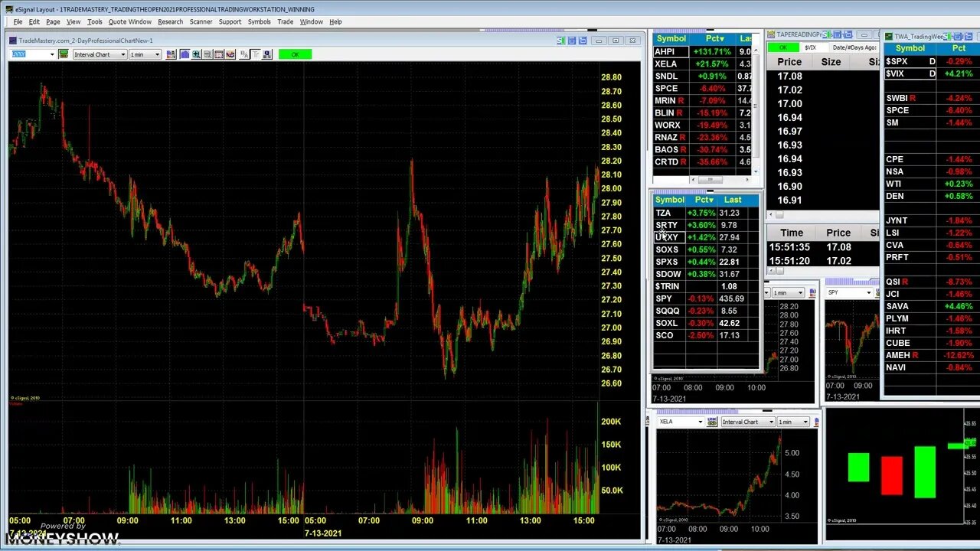Click the green 'S' icon on tape reading window
Viewport: 980px width, 551px height.
click(827, 35)
